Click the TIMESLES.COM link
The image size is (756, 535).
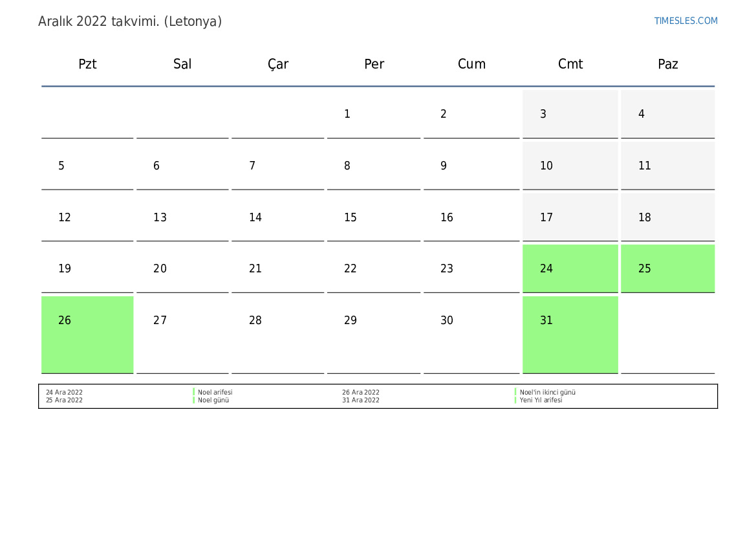686,21
